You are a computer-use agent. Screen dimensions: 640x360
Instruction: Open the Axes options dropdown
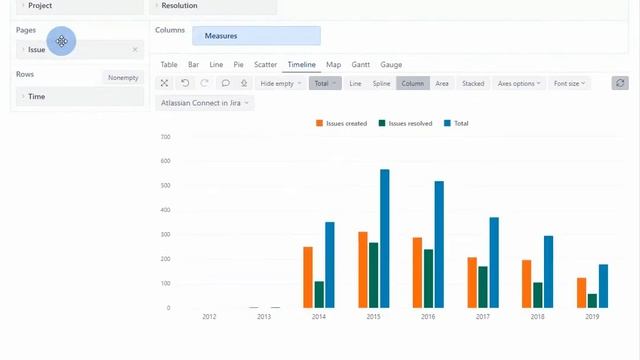519,83
